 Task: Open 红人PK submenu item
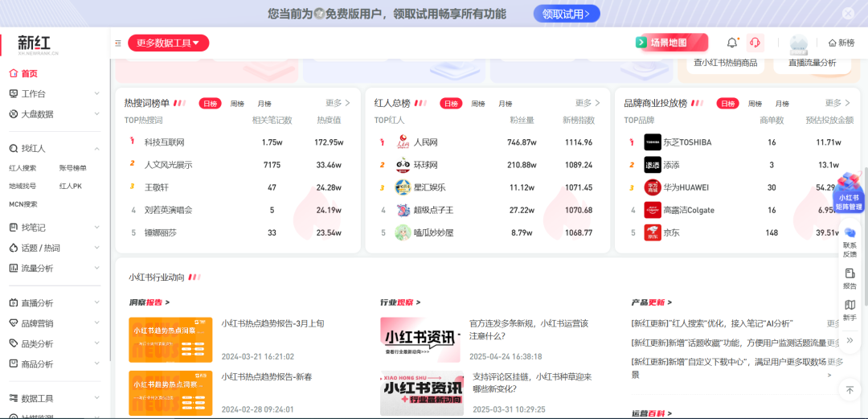click(x=70, y=187)
